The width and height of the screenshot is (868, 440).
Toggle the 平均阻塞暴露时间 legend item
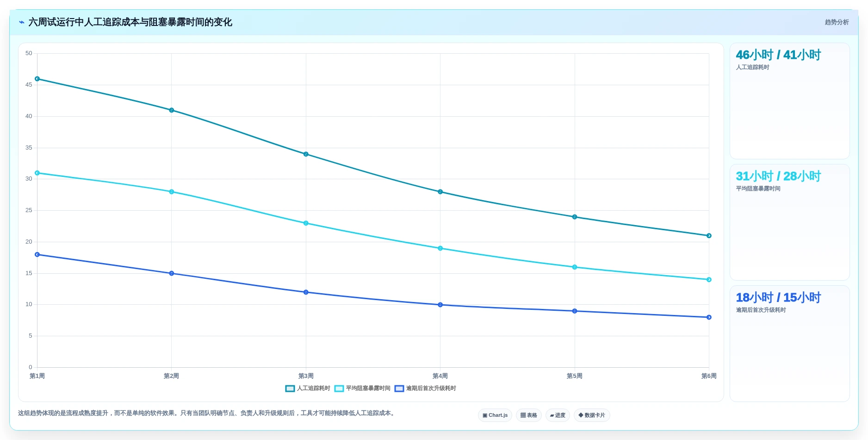click(x=362, y=389)
